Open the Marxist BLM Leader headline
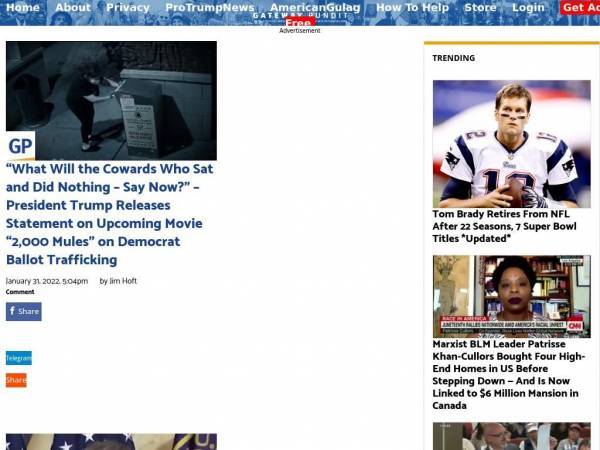Image resolution: width=600 pixels, height=450 pixels. click(x=509, y=375)
